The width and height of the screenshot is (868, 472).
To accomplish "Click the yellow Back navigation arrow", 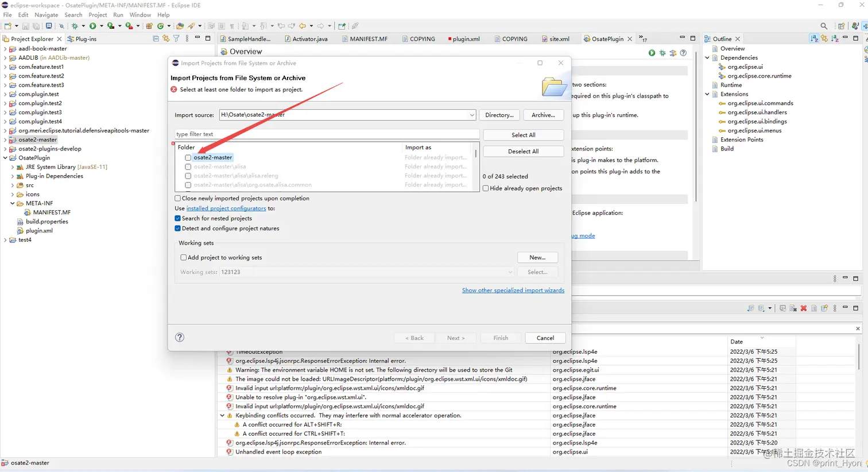I will (x=303, y=26).
